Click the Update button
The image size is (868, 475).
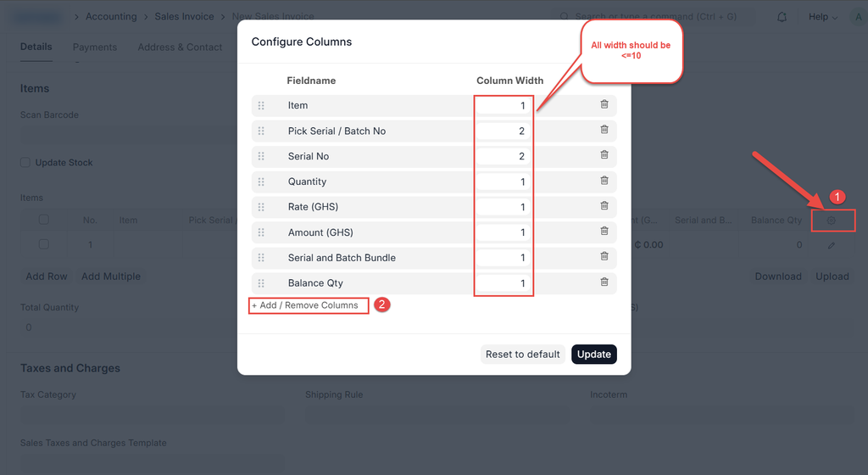(594, 355)
